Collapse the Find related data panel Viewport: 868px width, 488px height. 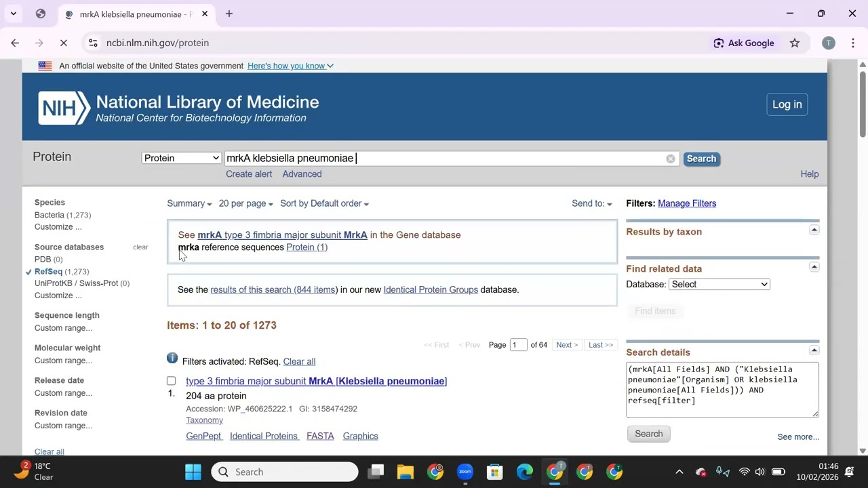pos(814,267)
